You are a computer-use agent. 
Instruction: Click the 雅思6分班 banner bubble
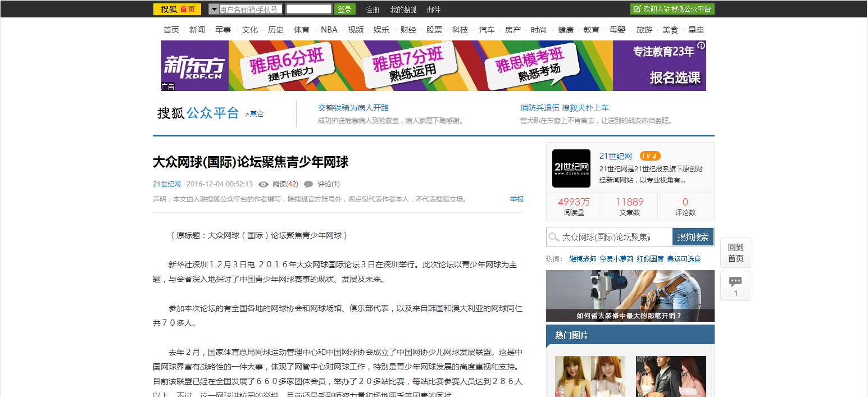[x=287, y=65]
